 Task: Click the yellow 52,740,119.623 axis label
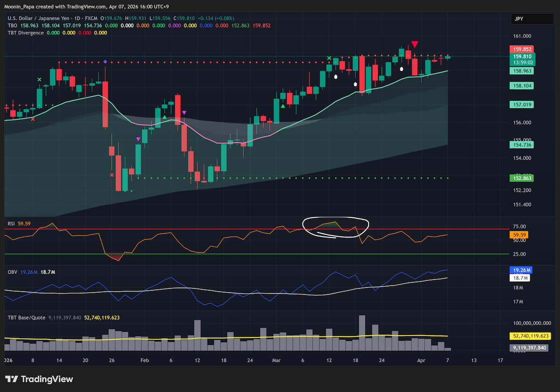(x=531, y=336)
